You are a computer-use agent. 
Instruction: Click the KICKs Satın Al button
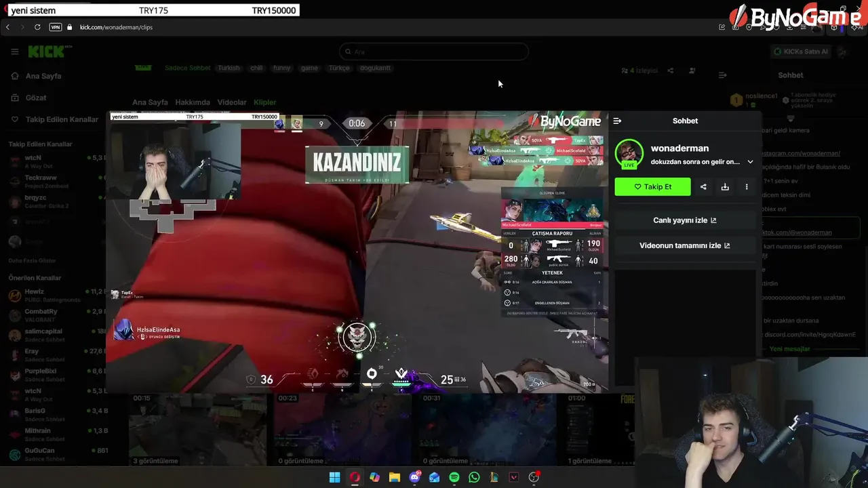pos(801,52)
